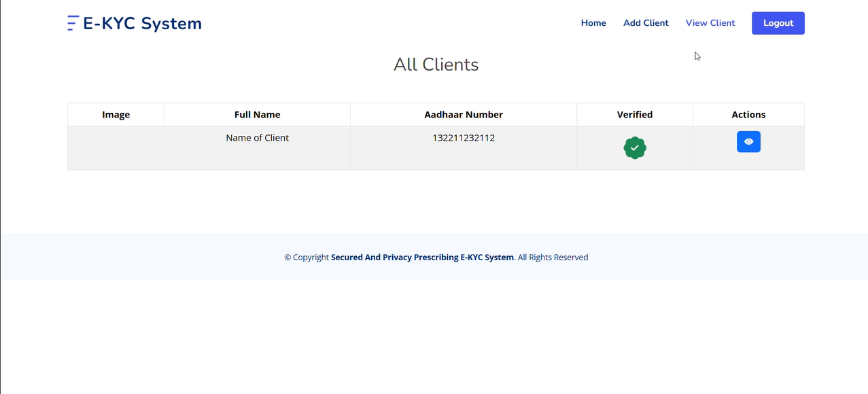868x394 pixels.
Task: Click the Image column header
Action: [116, 115]
